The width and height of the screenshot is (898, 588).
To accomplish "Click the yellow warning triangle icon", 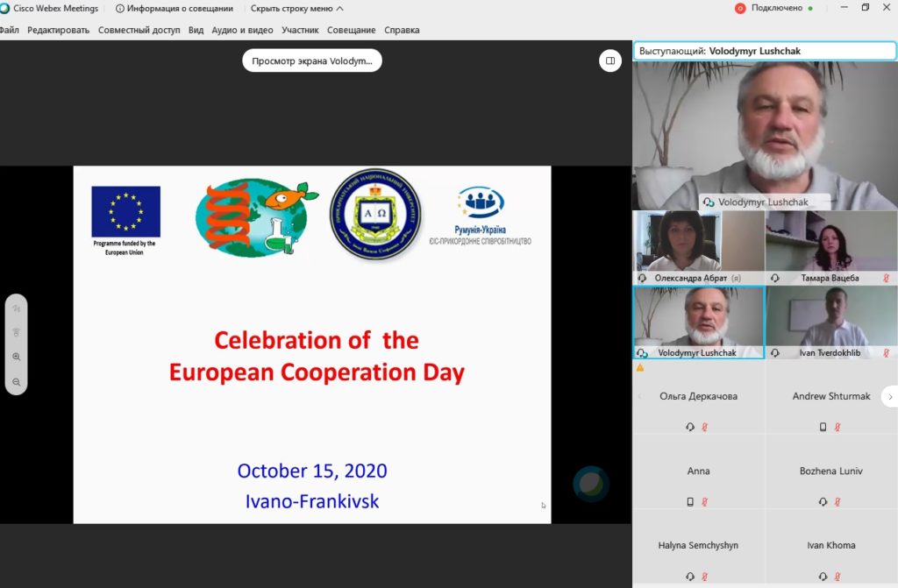I will [640, 368].
